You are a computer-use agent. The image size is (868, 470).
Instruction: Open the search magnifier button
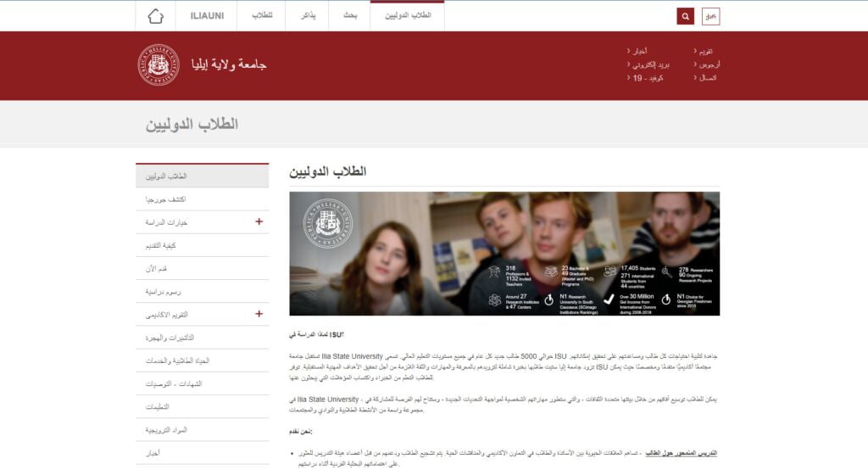point(685,16)
